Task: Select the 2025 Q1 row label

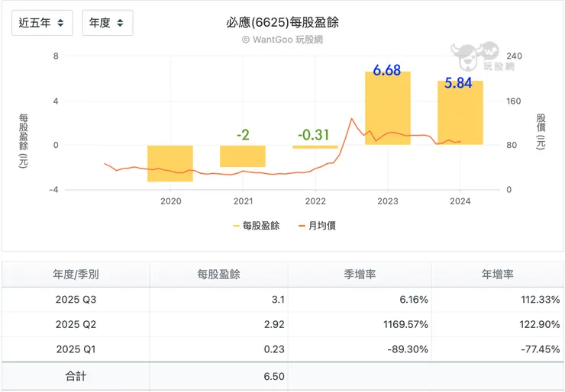Action: [76, 349]
